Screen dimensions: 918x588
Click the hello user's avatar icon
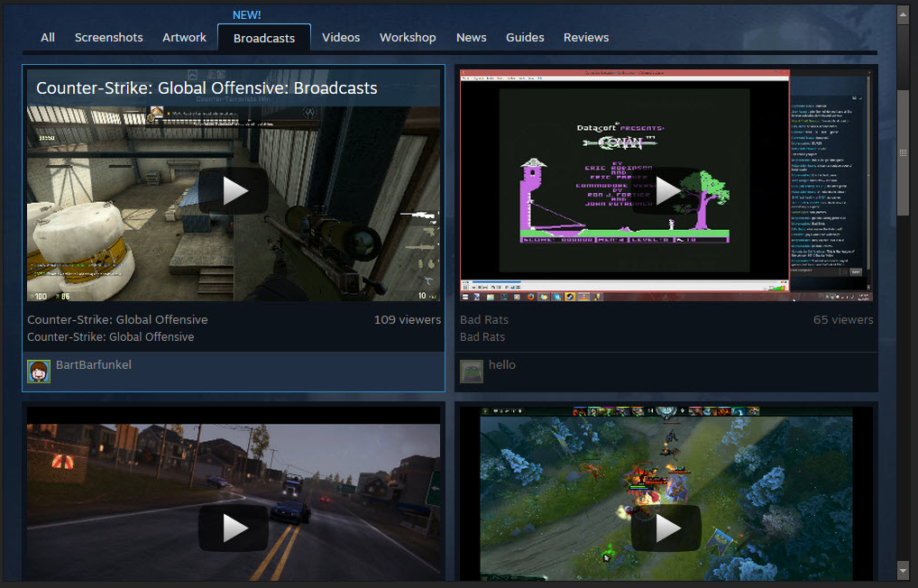(472, 372)
